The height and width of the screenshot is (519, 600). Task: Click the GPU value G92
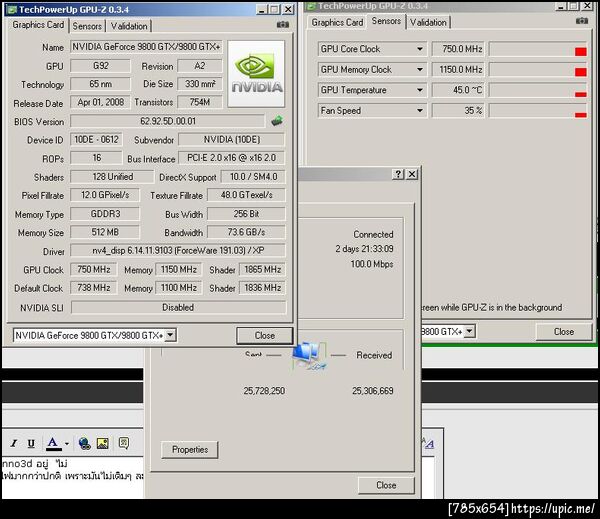(100, 66)
